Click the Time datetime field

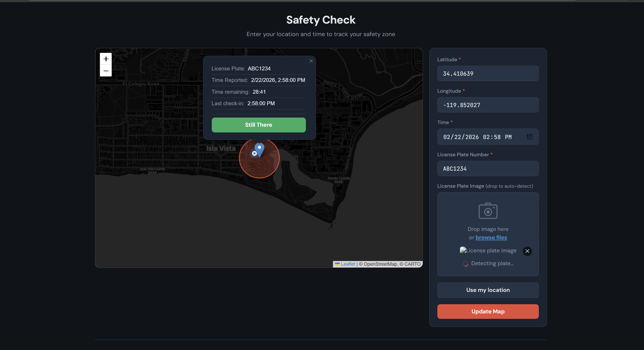pyautogui.click(x=481, y=137)
